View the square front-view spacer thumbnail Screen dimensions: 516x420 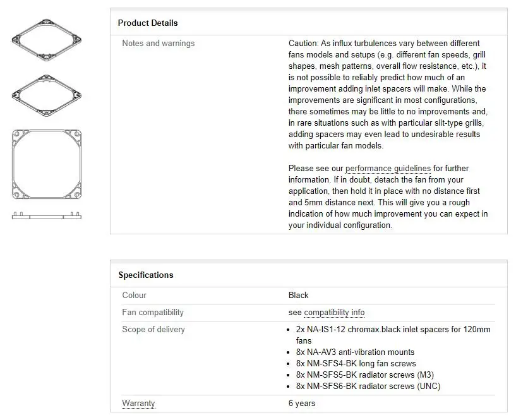(x=46, y=164)
